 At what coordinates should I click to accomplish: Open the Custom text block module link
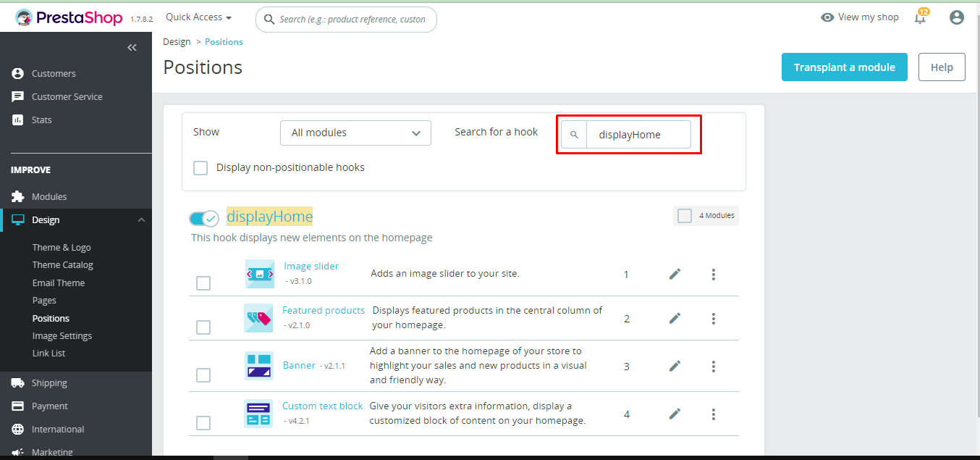coord(323,406)
